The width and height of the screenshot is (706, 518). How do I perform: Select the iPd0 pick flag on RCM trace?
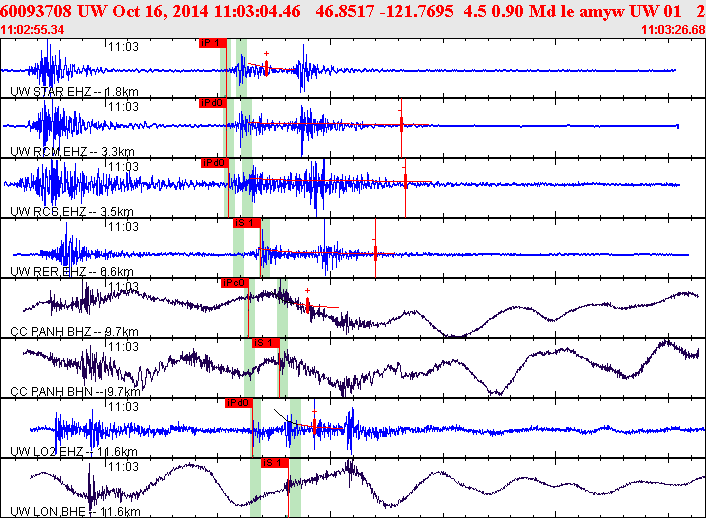point(212,103)
